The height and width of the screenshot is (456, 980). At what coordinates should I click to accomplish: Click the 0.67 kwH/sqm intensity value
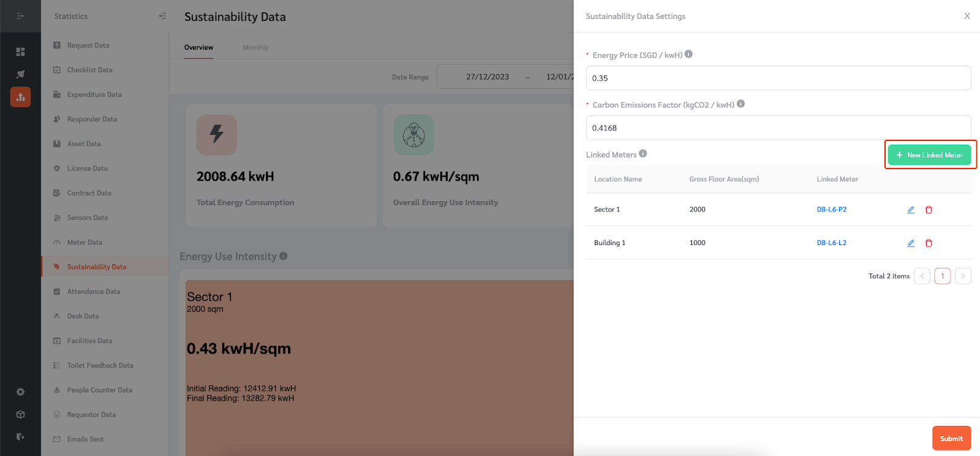click(x=436, y=177)
